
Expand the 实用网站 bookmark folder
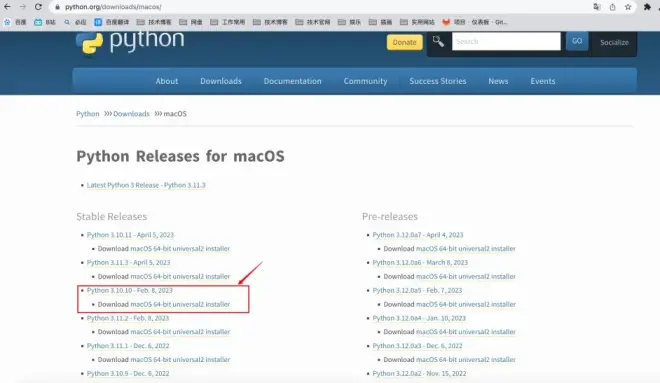417,22
